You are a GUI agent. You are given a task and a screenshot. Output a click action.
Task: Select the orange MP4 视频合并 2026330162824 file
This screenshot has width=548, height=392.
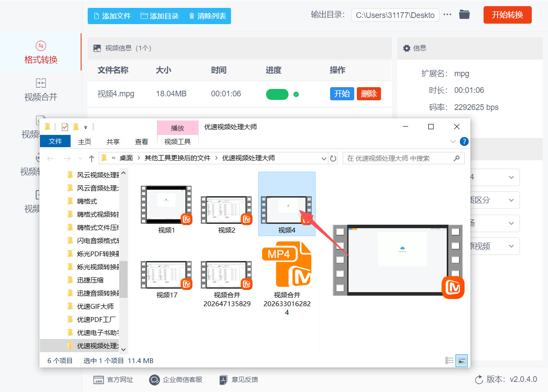point(287,279)
